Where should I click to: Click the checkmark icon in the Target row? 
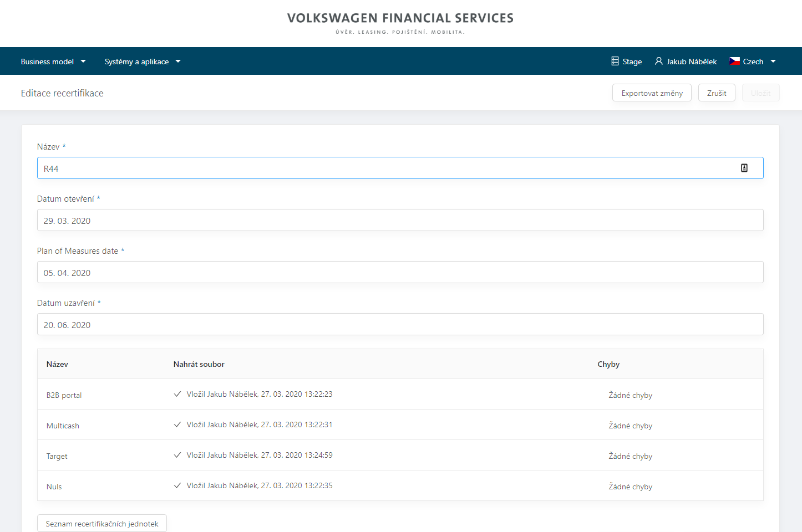pyautogui.click(x=177, y=454)
